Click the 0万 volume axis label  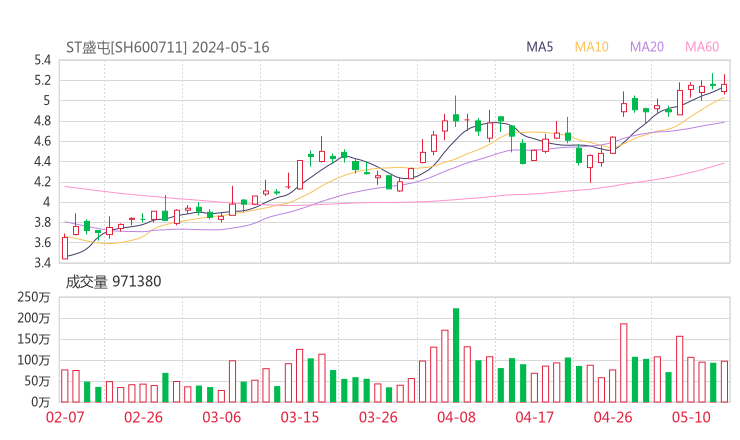pos(41,402)
